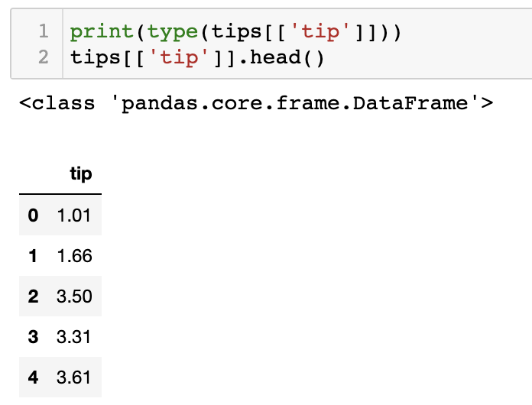Select the tip column header
This screenshot has height=405, width=532.
(x=81, y=174)
